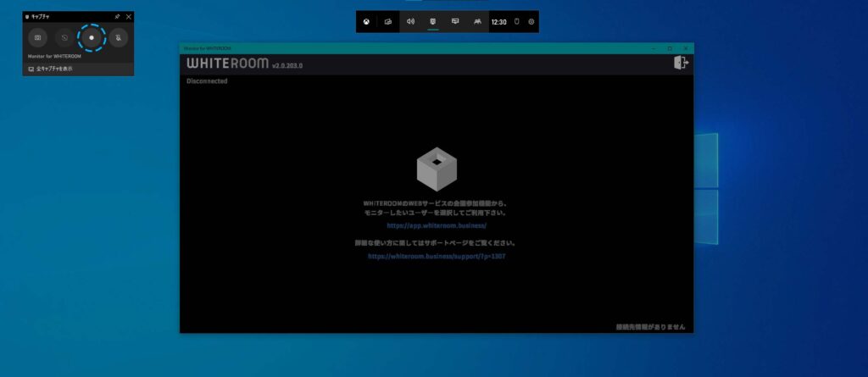Screen dimensions: 868x377
Task: Click the record last 30 seconds button
Action: click(64, 37)
